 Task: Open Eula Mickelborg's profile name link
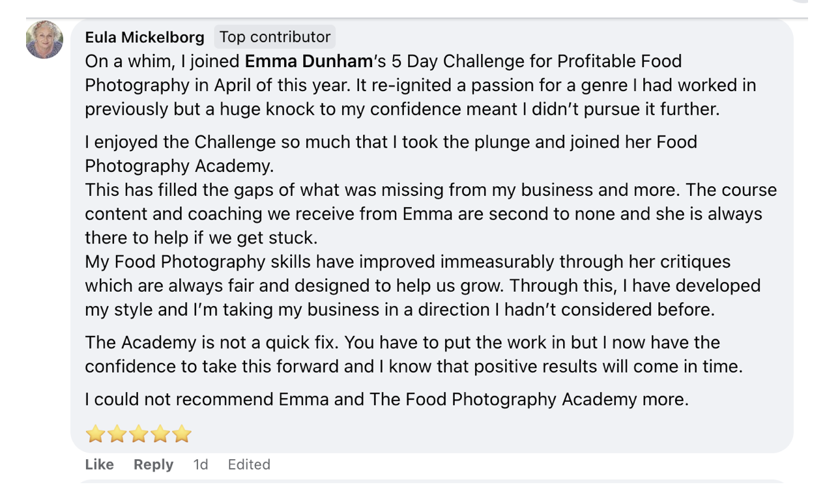click(x=144, y=37)
